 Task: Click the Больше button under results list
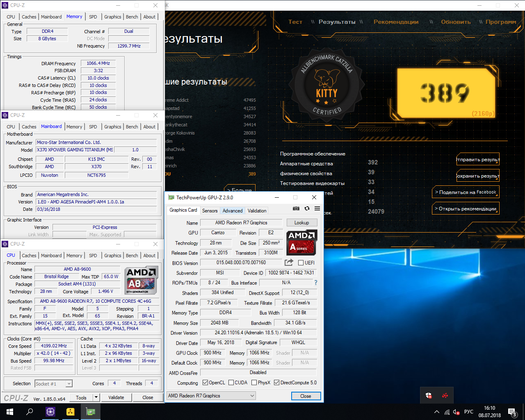(240, 189)
